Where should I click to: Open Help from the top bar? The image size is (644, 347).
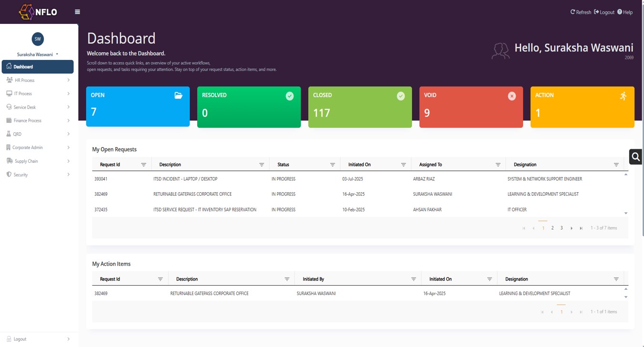click(624, 12)
